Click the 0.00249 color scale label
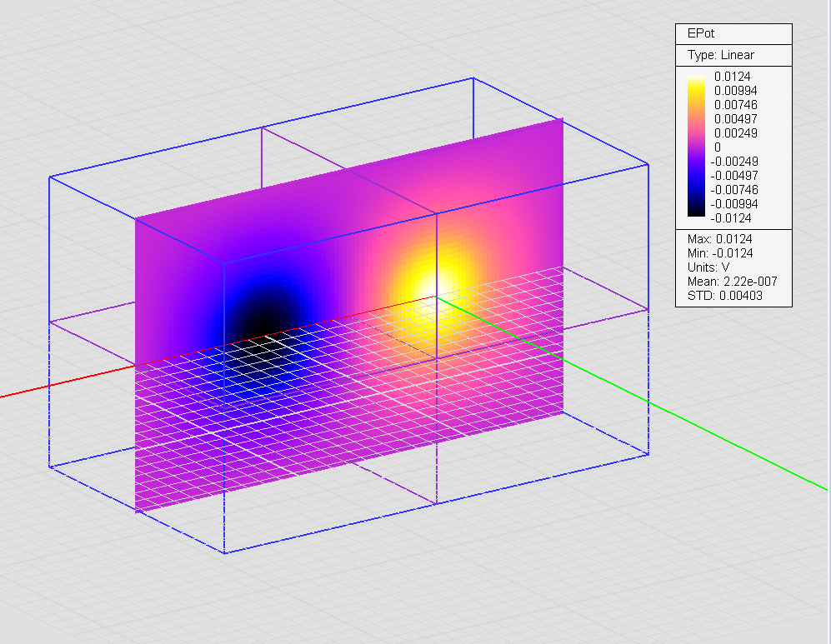The height and width of the screenshot is (644, 831). click(x=735, y=133)
